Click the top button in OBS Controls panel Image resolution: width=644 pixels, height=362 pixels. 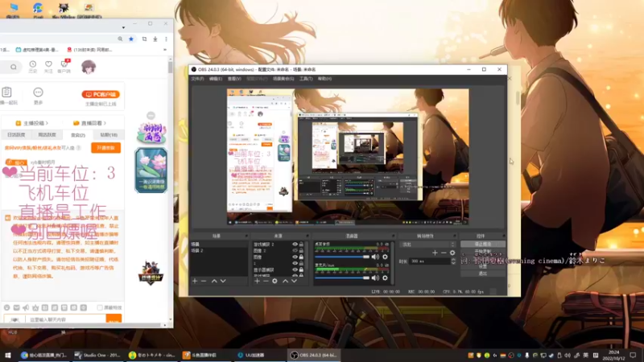[x=482, y=245]
